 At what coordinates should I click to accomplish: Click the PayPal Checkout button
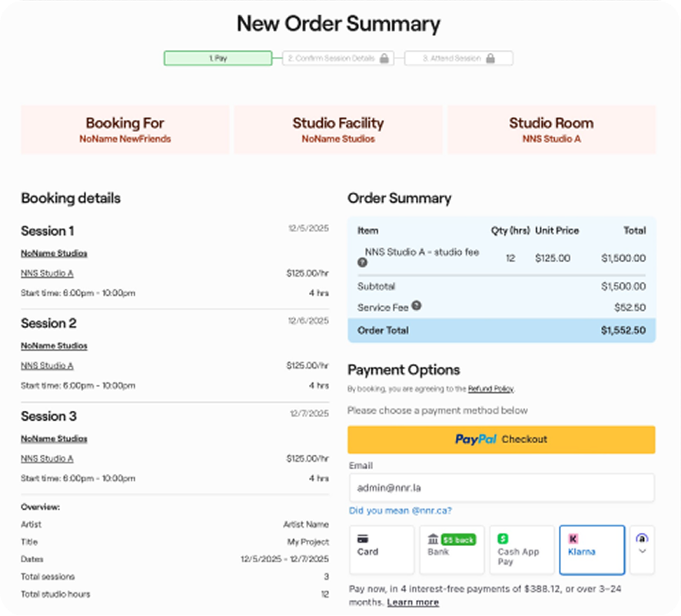501,439
